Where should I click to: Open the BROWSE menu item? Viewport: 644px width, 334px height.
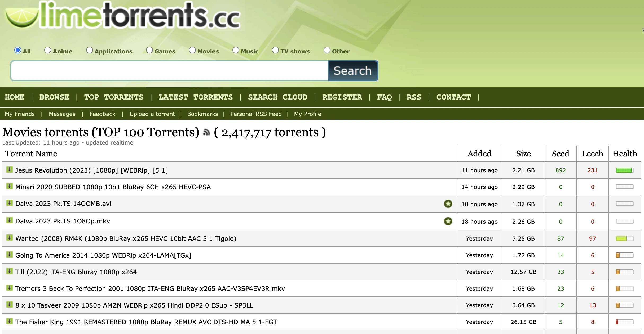pyautogui.click(x=54, y=97)
